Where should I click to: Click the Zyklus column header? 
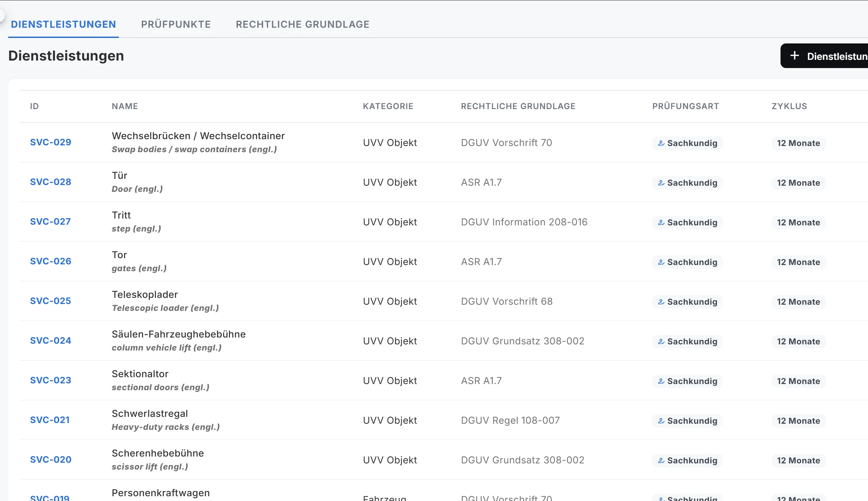pyautogui.click(x=789, y=106)
